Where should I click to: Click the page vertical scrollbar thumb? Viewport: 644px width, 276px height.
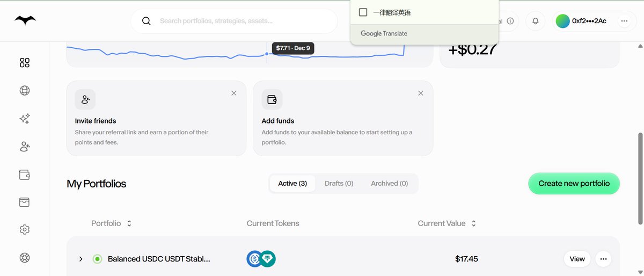coord(640,178)
